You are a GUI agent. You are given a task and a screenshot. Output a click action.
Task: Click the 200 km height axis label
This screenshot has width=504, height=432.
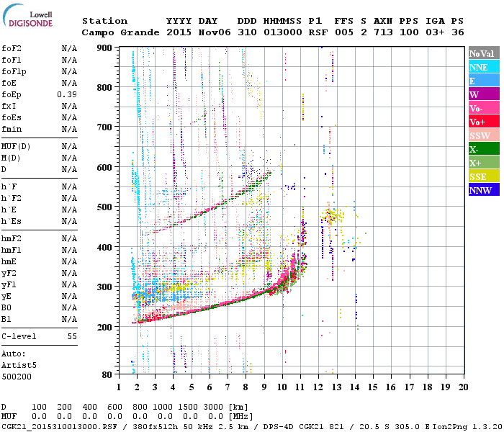coord(104,327)
